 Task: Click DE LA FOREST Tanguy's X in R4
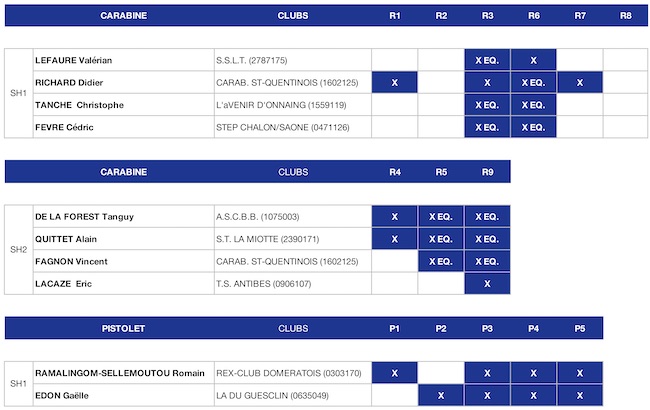pos(395,216)
